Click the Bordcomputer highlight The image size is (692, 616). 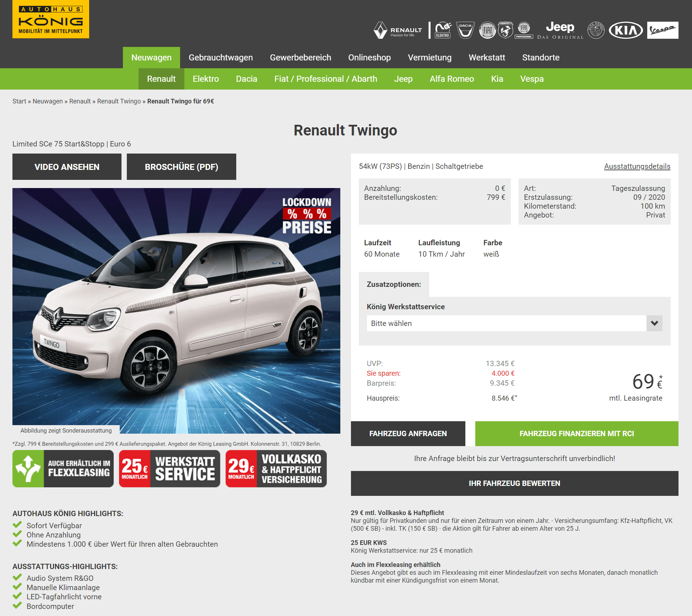(50, 606)
